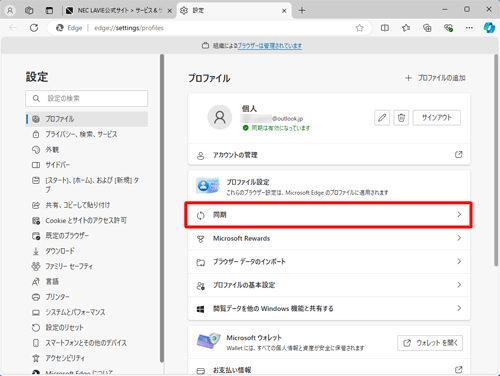Screen dimensions: 500x376
Task: Open split screen icon
Action: [385, 28]
